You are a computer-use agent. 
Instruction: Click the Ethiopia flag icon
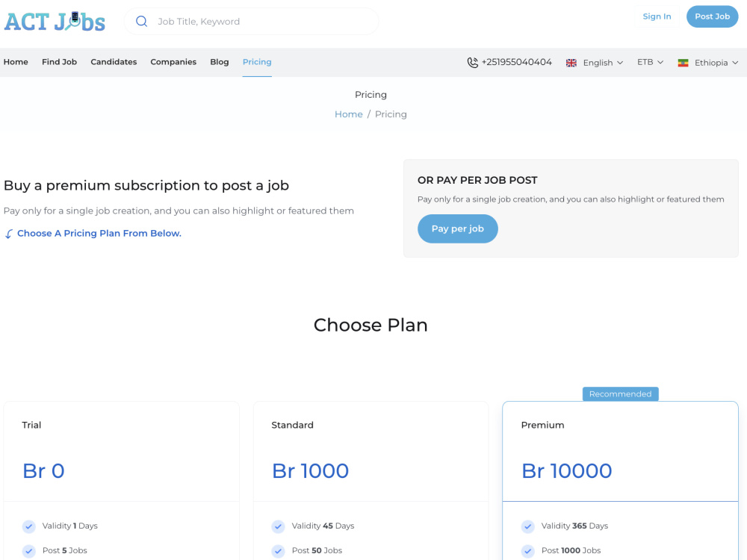tap(683, 63)
